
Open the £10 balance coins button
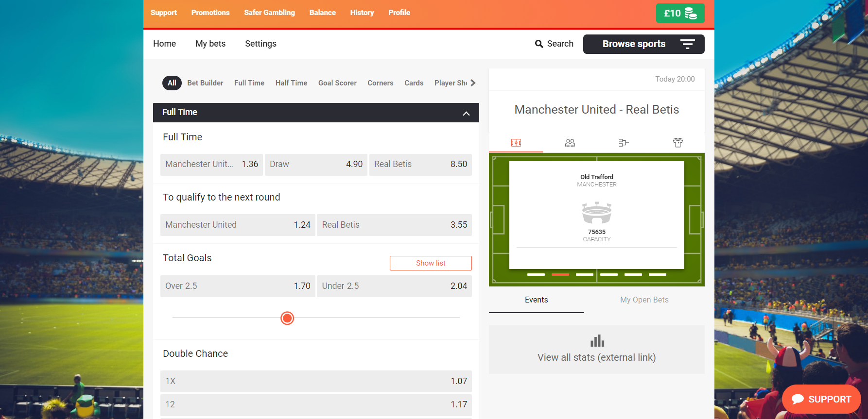pos(680,13)
